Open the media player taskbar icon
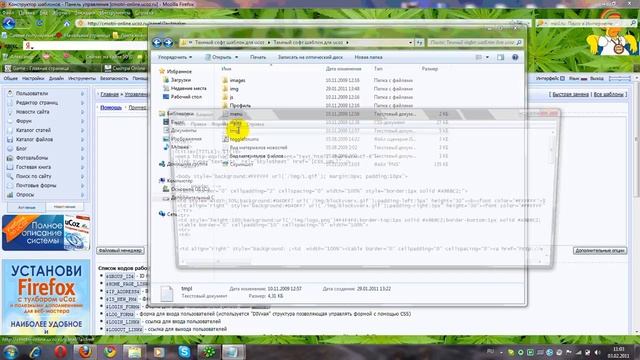 [159, 352]
